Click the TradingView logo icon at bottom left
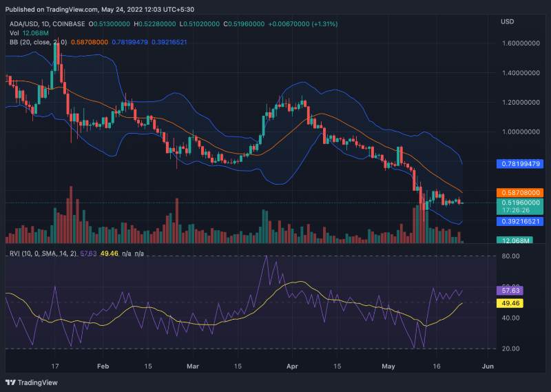 click(x=11, y=382)
